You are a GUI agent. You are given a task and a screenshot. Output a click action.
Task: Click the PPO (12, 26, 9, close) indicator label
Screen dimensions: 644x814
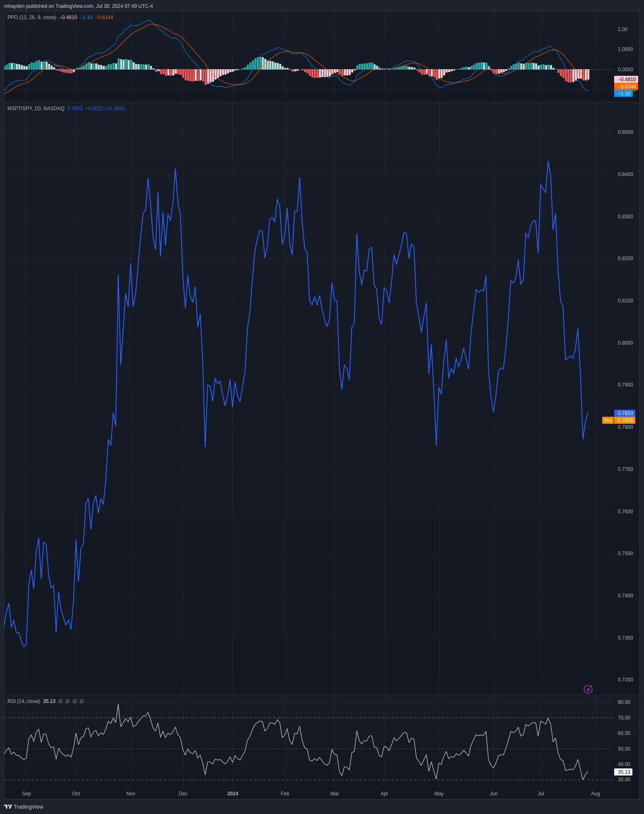pyautogui.click(x=32, y=17)
